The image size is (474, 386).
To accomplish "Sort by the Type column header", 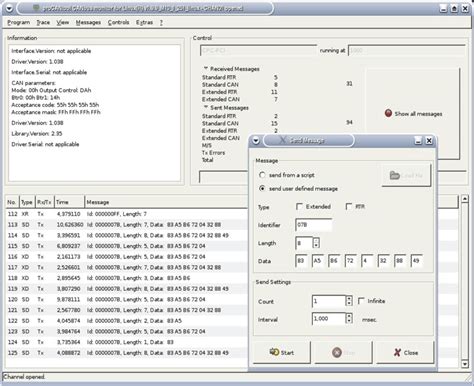I will [x=27, y=202].
